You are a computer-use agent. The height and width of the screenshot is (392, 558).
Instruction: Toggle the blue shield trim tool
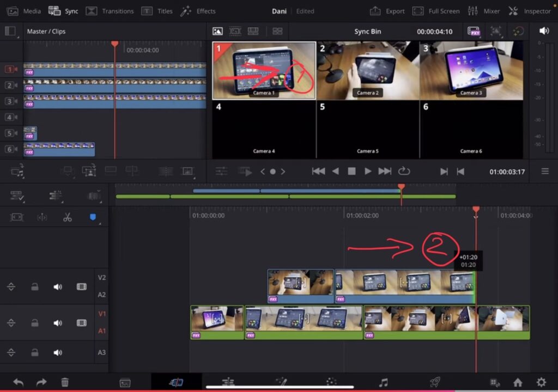click(x=93, y=217)
